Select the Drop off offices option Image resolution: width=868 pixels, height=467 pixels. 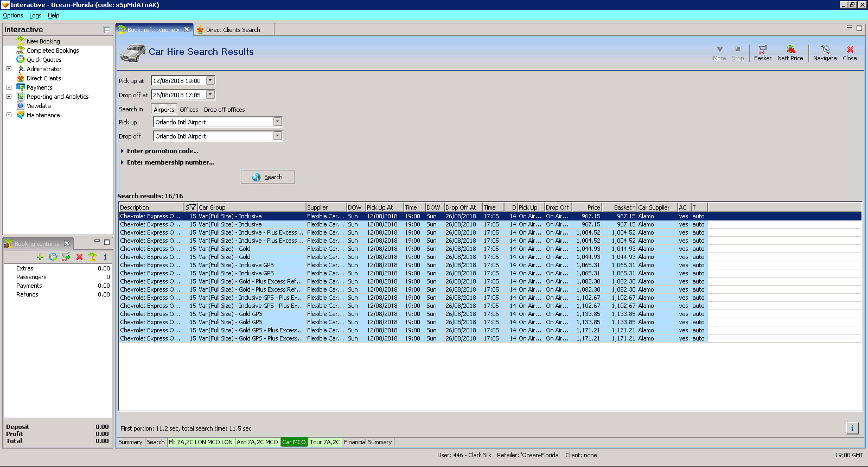click(224, 110)
